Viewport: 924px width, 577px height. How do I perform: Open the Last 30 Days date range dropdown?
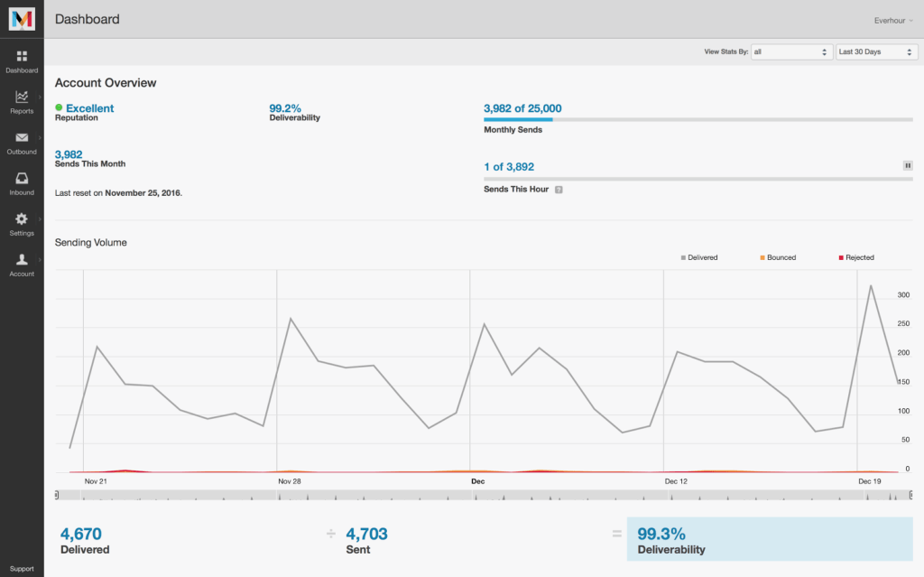pos(875,51)
